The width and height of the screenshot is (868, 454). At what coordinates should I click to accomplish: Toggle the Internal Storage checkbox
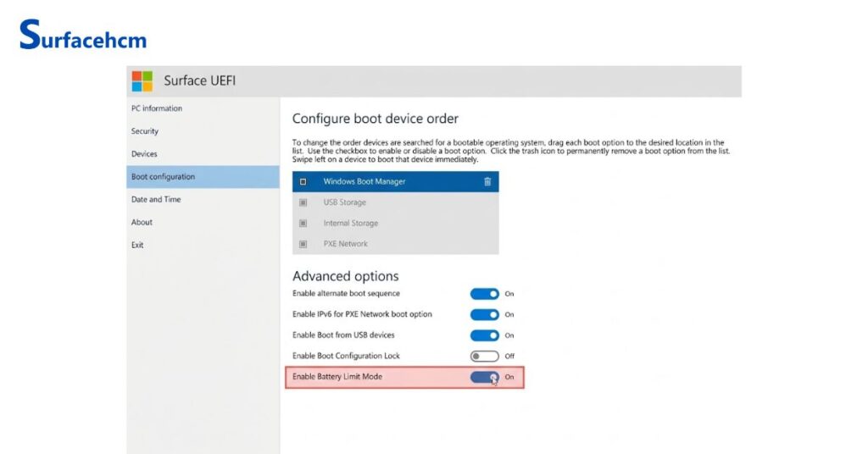click(303, 224)
